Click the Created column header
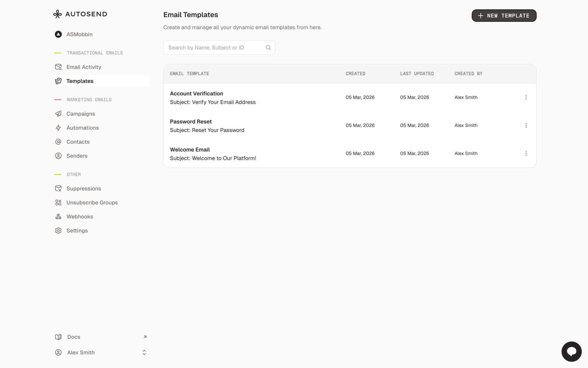 [356, 74]
